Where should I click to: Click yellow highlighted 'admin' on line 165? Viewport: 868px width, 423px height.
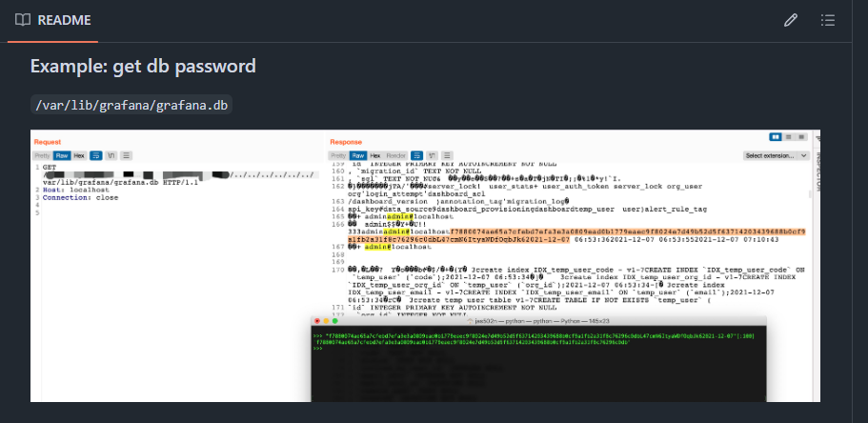tap(398, 217)
